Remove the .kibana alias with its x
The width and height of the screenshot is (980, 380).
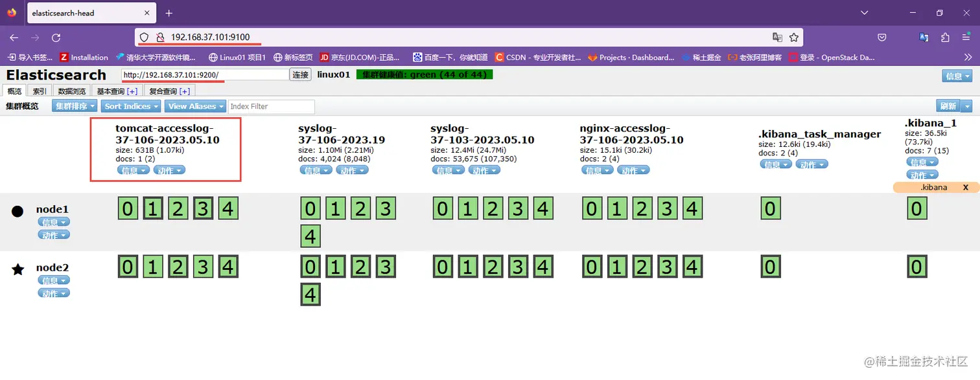[966, 187]
